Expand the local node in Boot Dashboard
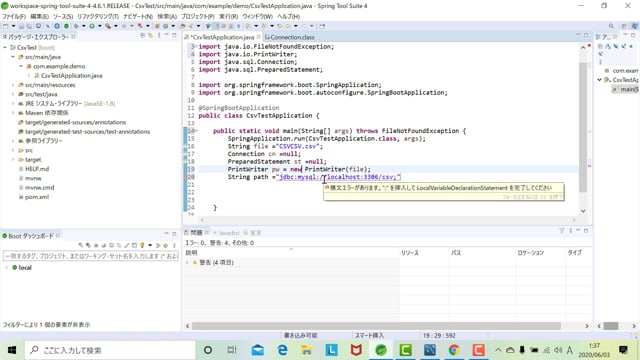Viewport: 640px width, 360px height. [x=7, y=268]
